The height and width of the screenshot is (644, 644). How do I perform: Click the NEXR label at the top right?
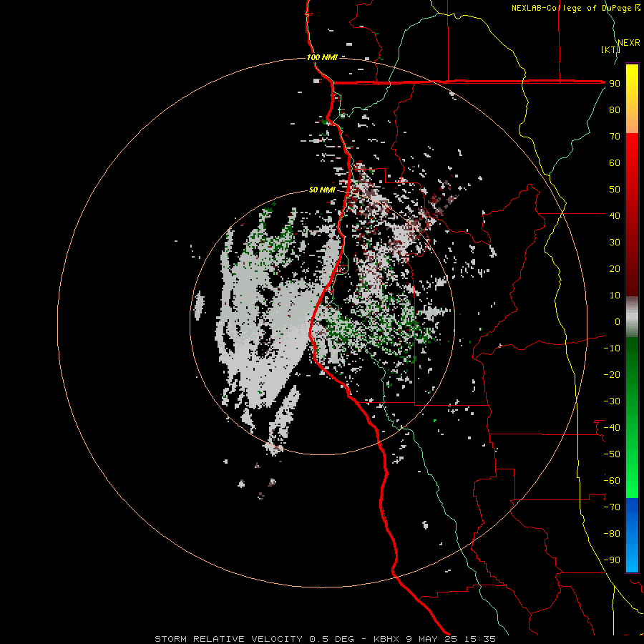(628, 43)
